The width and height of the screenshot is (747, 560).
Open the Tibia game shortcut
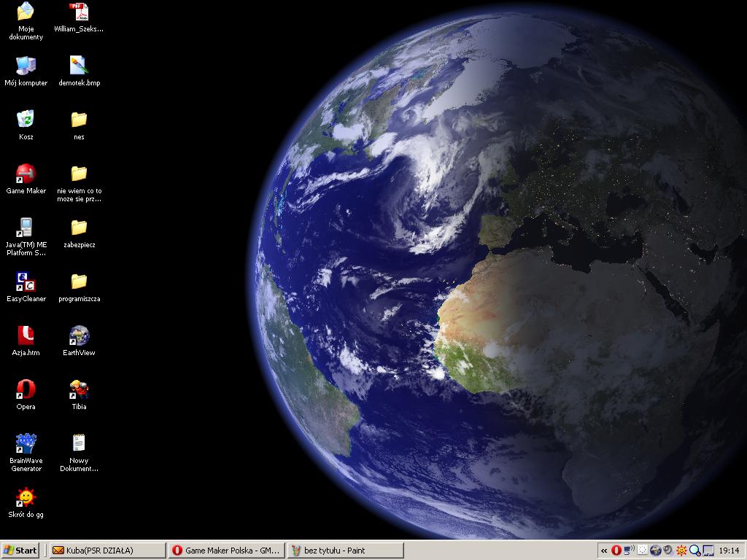[x=79, y=391]
